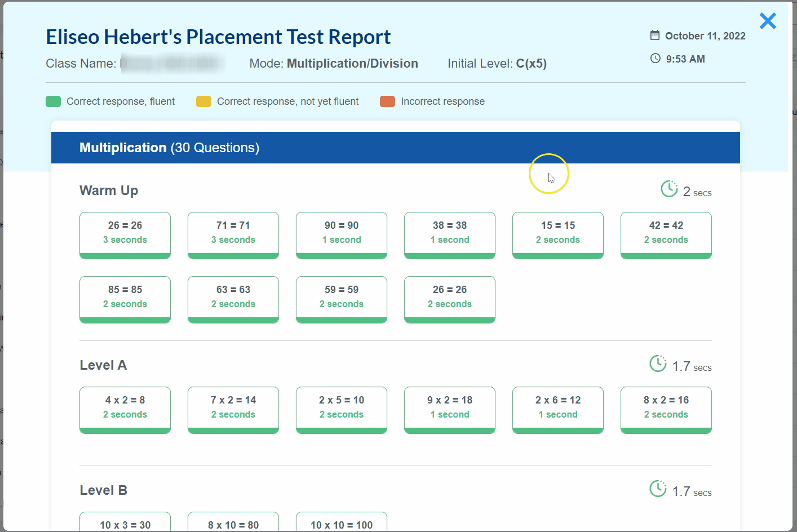The height and width of the screenshot is (532, 797).
Task: Open the 4 x 2 = 8 card
Action: point(125,410)
